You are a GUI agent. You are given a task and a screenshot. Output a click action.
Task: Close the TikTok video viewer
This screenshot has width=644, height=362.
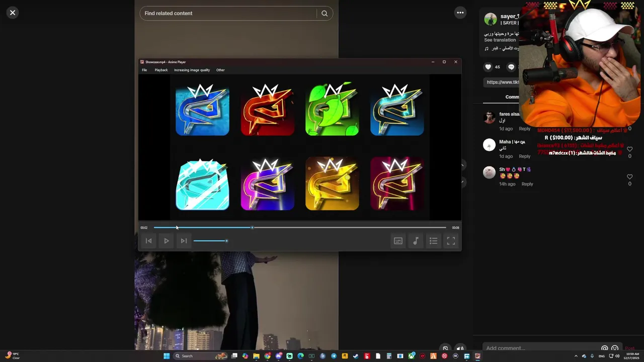13,13
